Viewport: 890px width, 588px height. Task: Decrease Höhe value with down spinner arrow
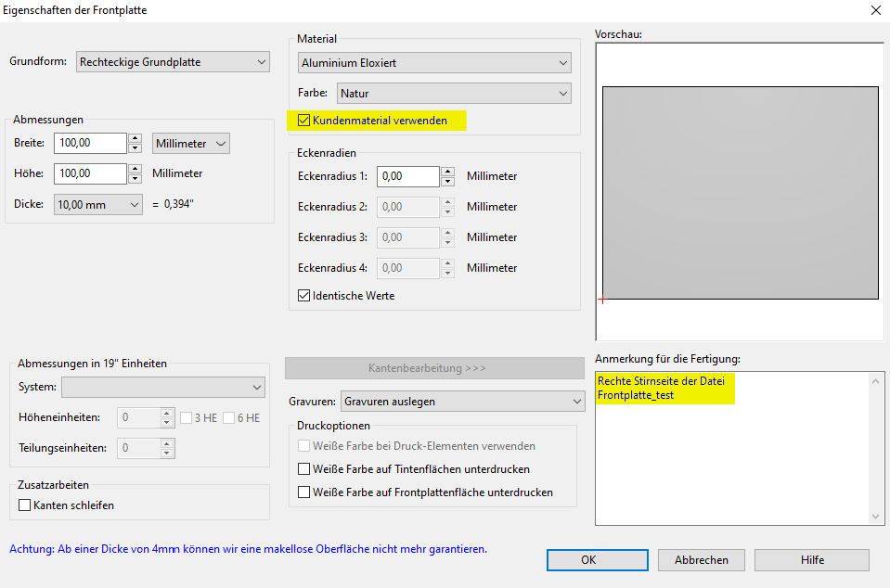[135, 179]
